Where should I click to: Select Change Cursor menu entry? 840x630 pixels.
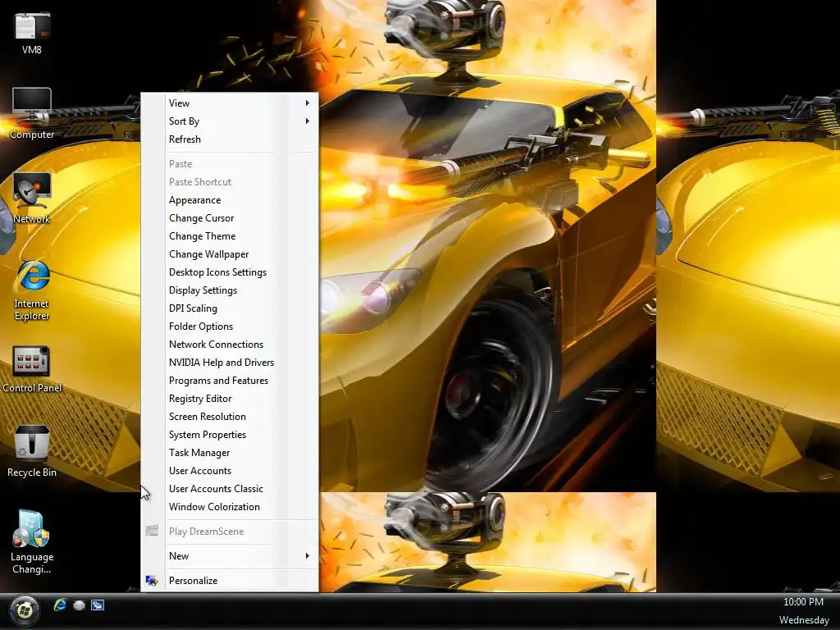(230, 218)
